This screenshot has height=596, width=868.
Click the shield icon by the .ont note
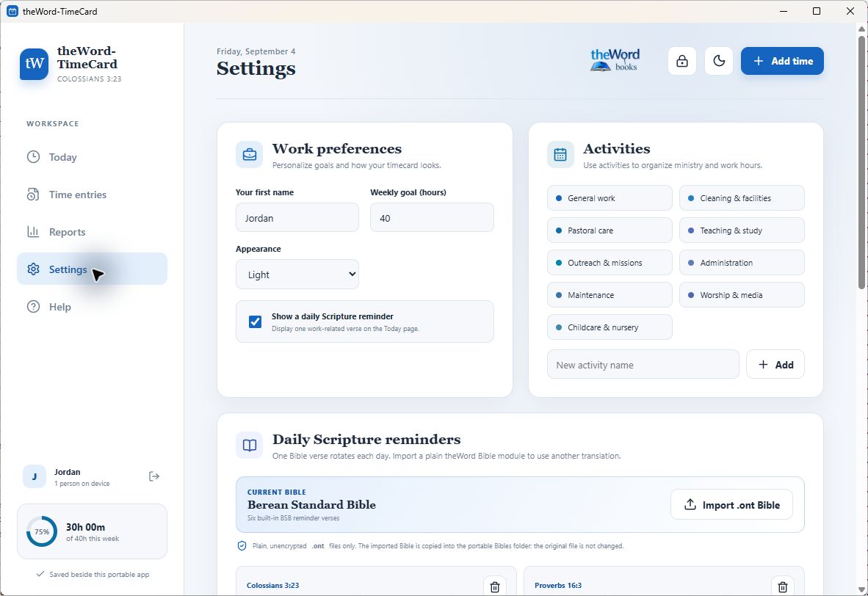pos(242,545)
